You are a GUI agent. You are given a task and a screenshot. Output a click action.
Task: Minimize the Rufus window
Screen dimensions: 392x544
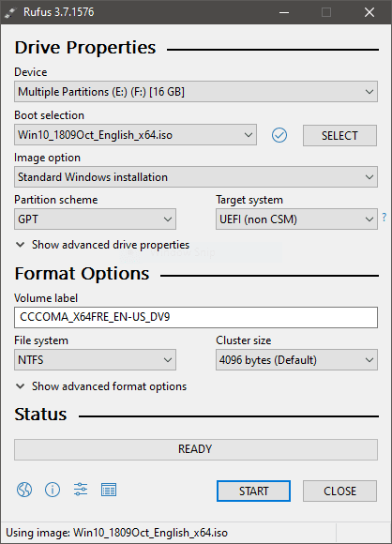coord(284,12)
